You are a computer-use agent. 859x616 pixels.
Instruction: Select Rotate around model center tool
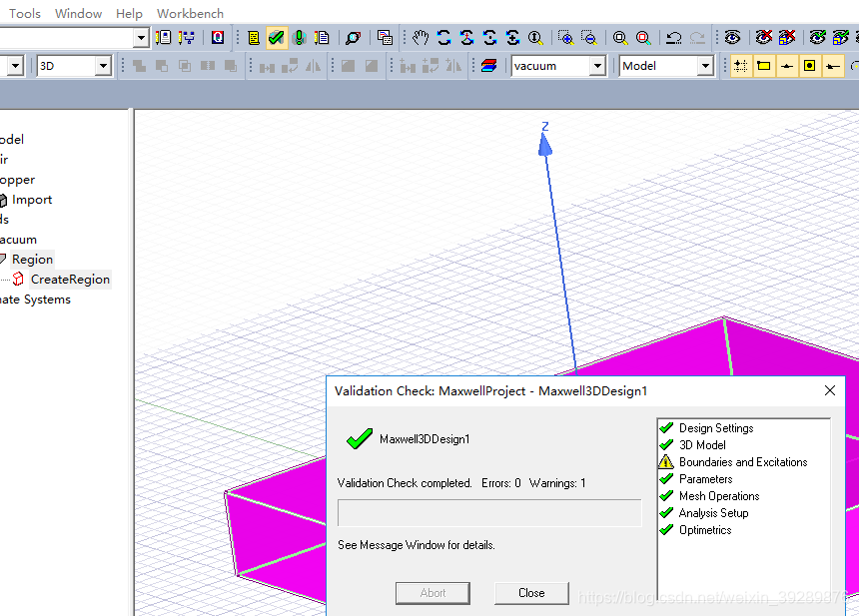coord(466,38)
